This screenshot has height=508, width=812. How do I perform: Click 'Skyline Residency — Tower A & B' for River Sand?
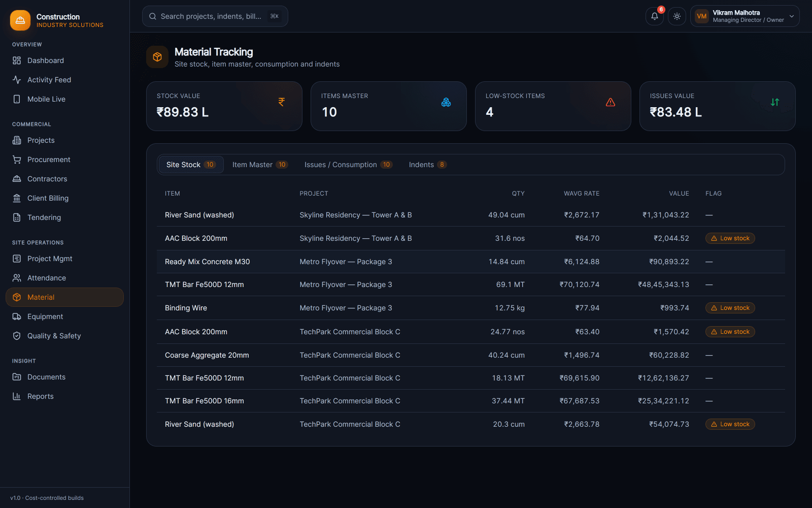[356, 215]
